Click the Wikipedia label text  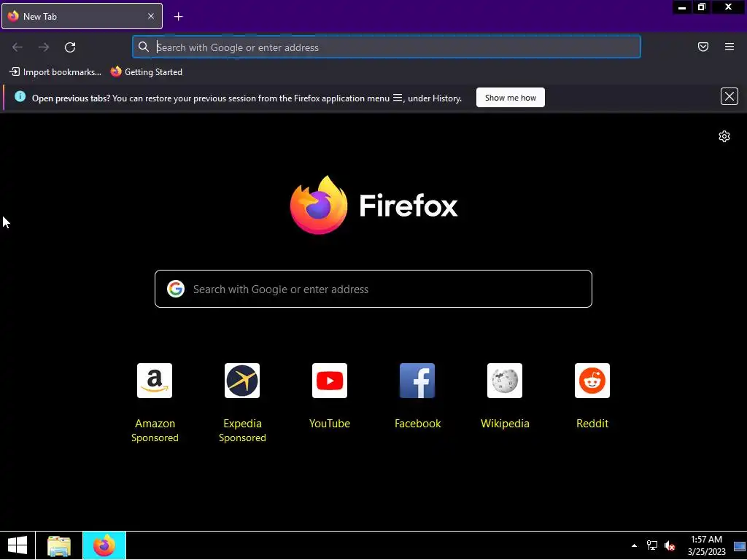click(505, 424)
